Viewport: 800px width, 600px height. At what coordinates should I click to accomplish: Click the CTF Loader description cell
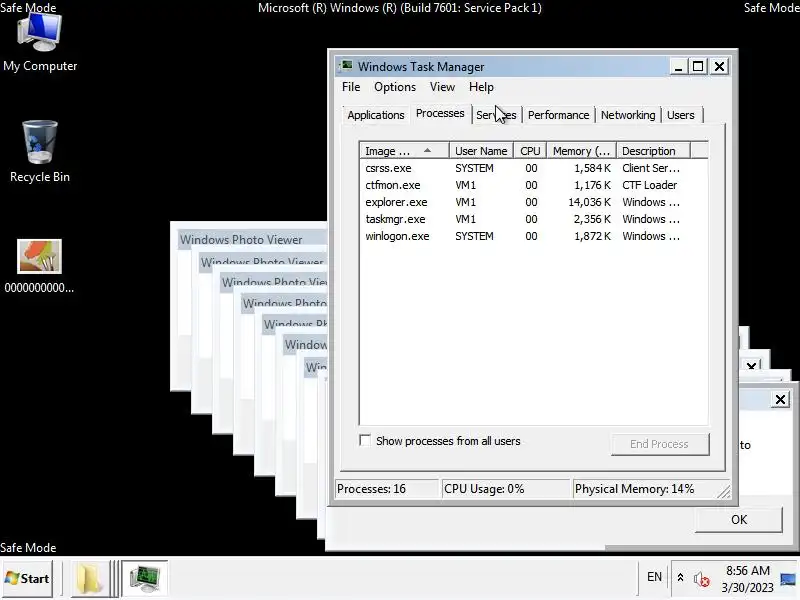point(649,185)
